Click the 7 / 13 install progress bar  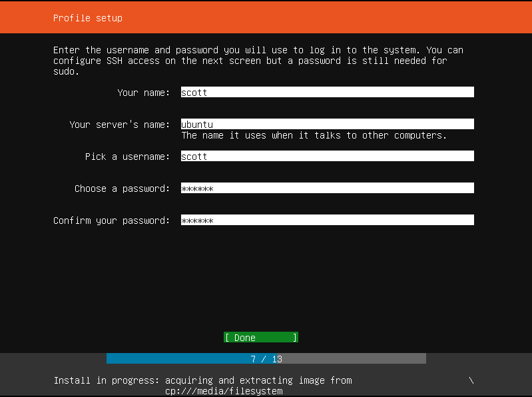point(266,358)
